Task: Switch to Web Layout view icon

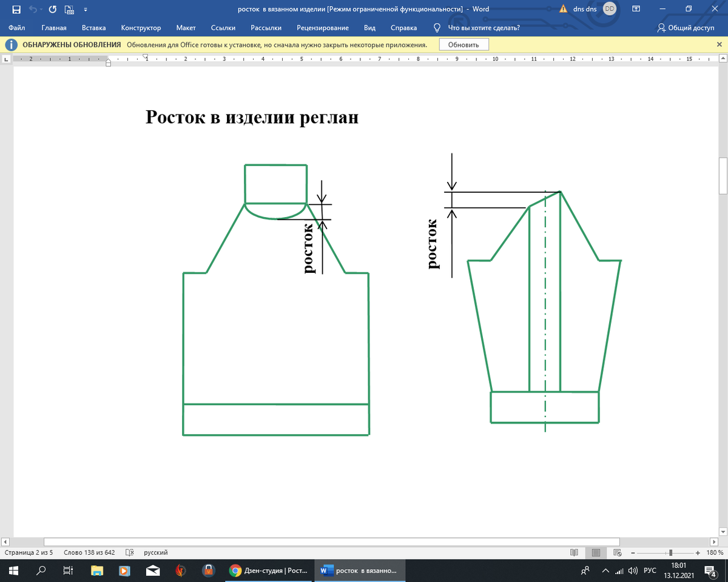Action: click(x=618, y=553)
